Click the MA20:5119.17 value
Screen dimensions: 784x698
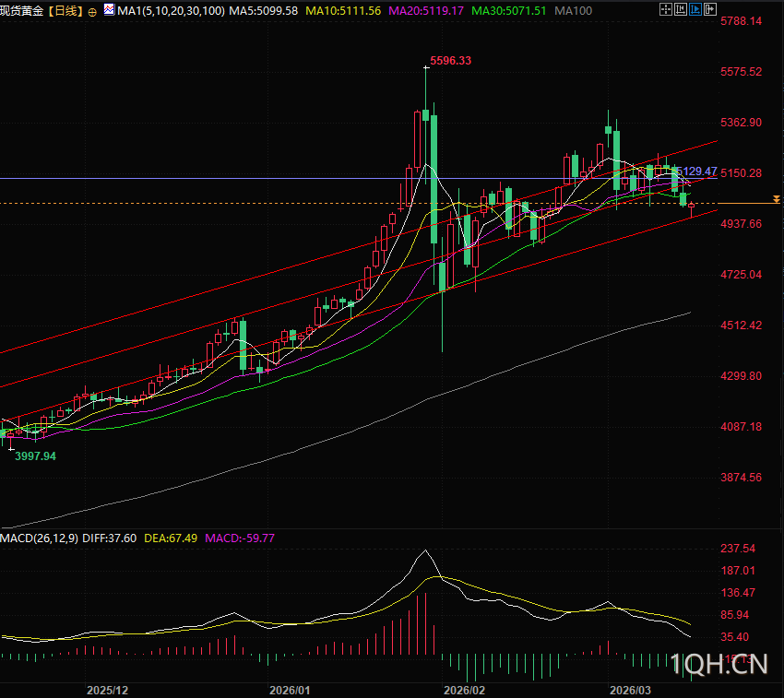pos(426,10)
